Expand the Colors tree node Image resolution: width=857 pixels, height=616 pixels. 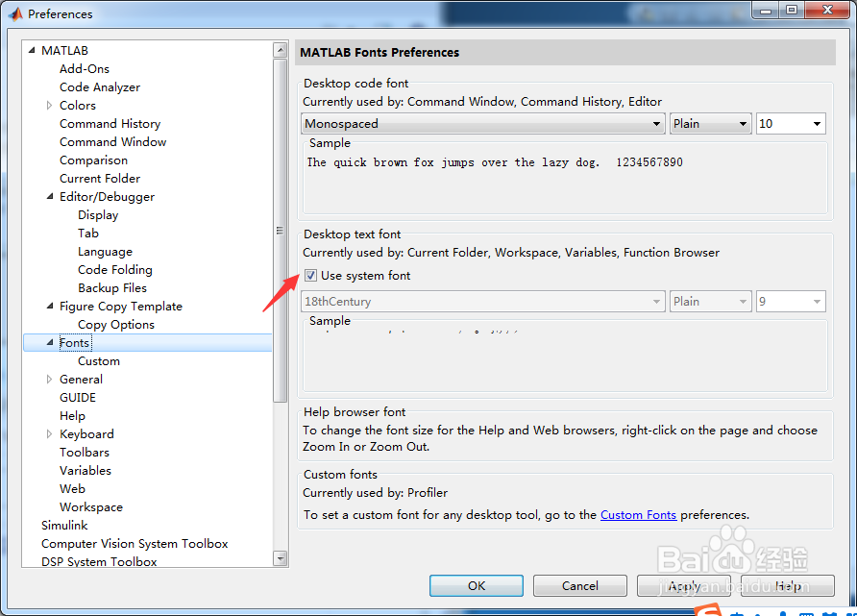click(49, 105)
